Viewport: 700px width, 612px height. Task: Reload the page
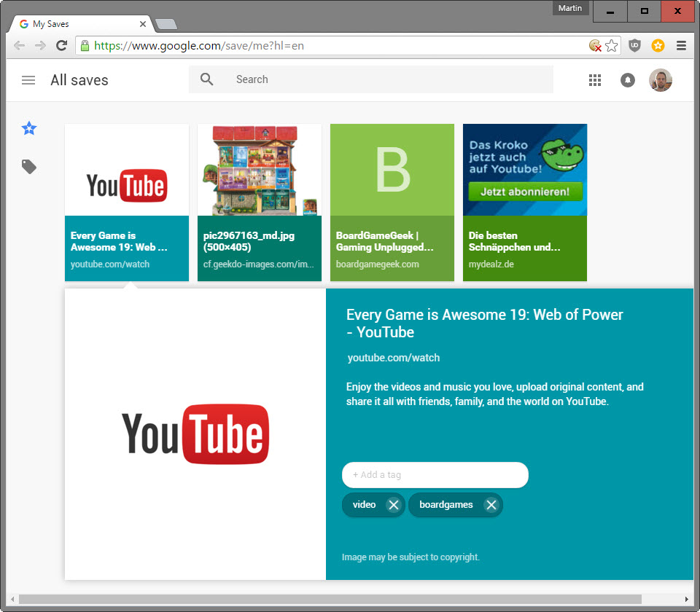61,45
